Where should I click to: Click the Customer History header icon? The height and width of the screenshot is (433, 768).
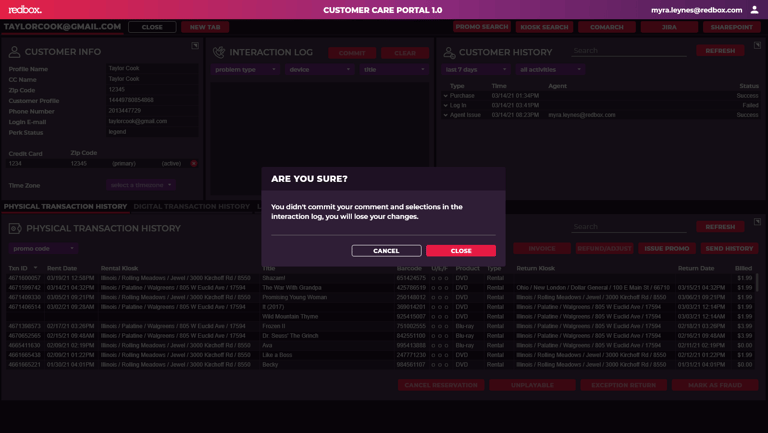click(x=449, y=52)
